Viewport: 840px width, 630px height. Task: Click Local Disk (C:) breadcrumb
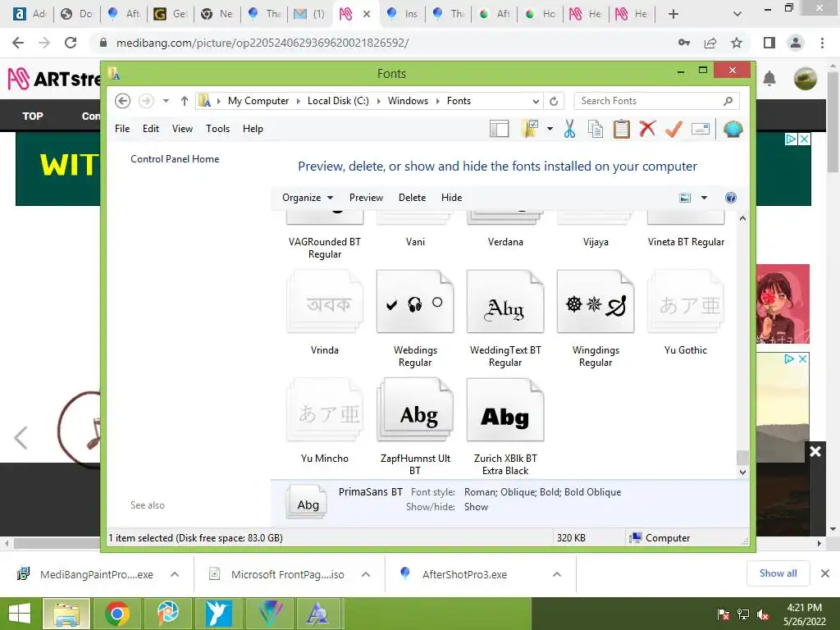338,101
